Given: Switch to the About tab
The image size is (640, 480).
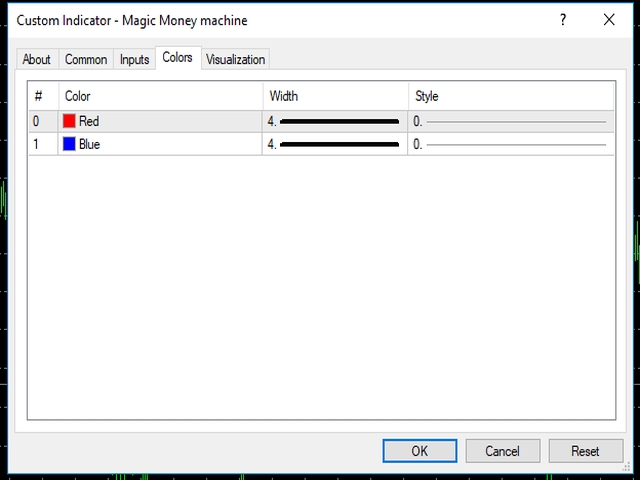Looking at the screenshot, I should coord(37,59).
